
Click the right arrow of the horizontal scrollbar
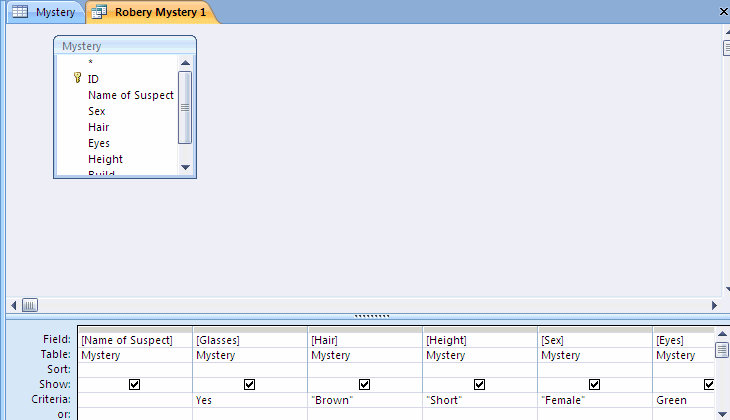tap(714, 305)
